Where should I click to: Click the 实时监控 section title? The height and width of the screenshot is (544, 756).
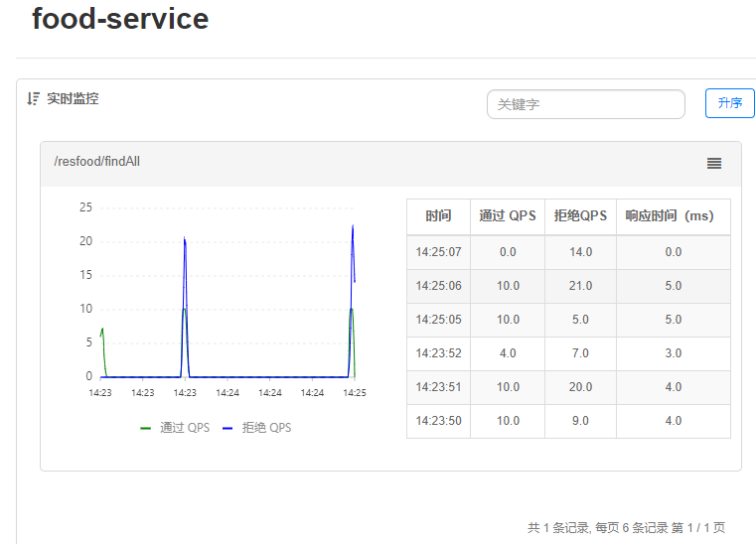(73, 99)
